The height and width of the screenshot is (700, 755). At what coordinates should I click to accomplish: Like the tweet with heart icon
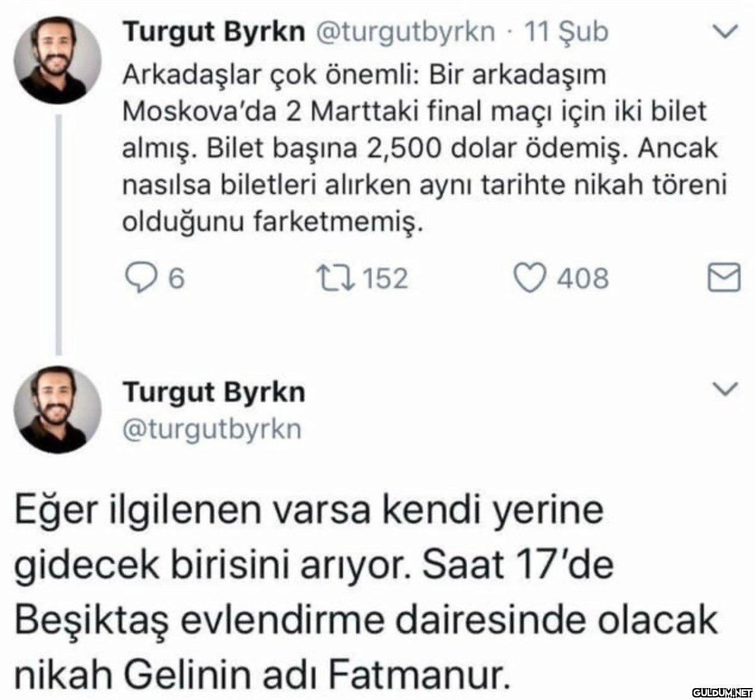(530, 278)
